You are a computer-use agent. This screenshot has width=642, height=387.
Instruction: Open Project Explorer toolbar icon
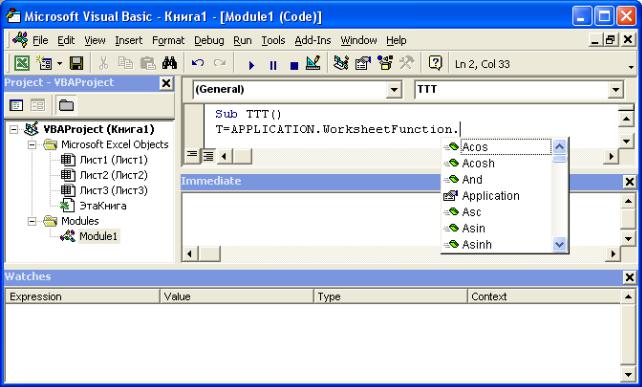pos(341,63)
